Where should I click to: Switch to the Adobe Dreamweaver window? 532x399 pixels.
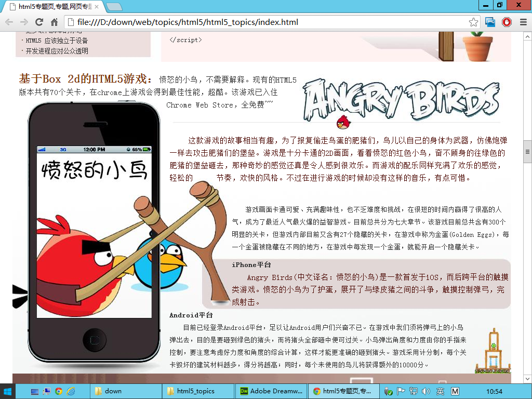coord(271,391)
